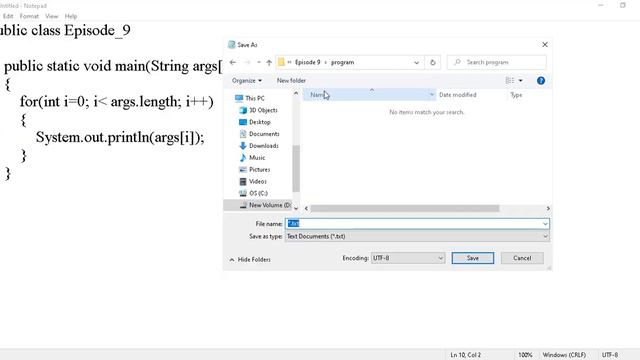Open recent locations dropdown arrow
640x360 pixels.
coord(258,62)
